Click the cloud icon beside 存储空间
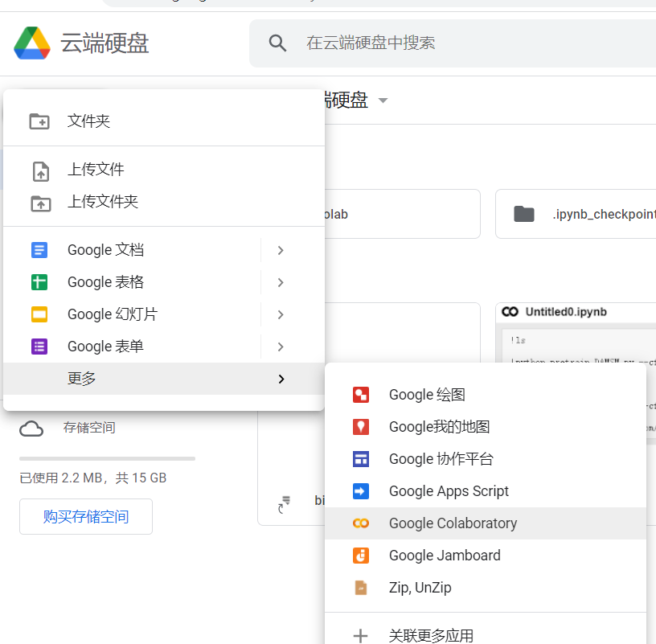This screenshot has width=656, height=644. coord(31,429)
